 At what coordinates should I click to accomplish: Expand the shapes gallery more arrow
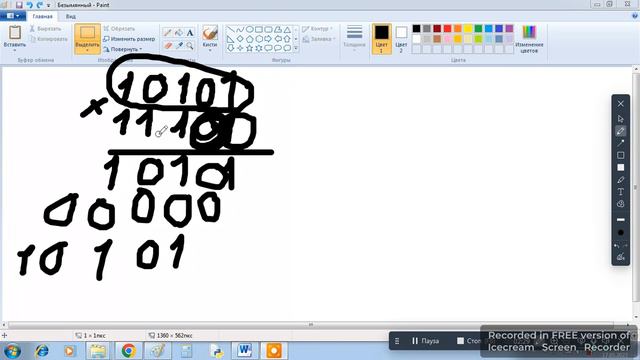pyautogui.click(x=296, y=48)
